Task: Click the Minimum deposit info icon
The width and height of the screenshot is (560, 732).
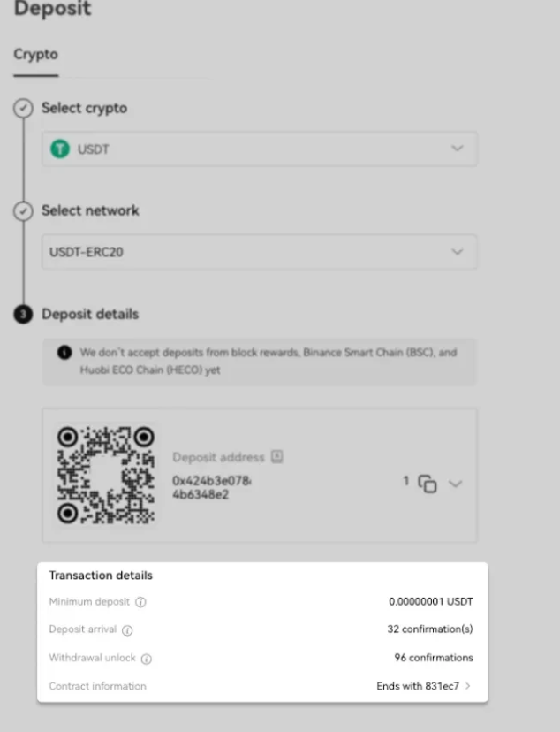Action: click(x=141, y=602)
